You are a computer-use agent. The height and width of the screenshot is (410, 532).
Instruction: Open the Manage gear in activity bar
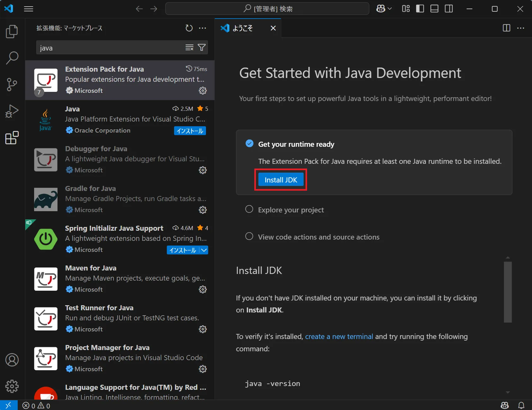click(x=12, y=386)
